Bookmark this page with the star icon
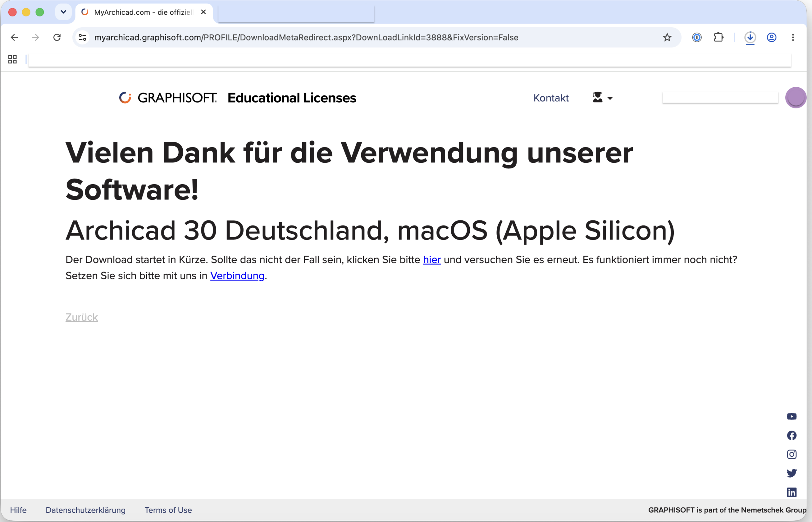 tap(667, 37)
